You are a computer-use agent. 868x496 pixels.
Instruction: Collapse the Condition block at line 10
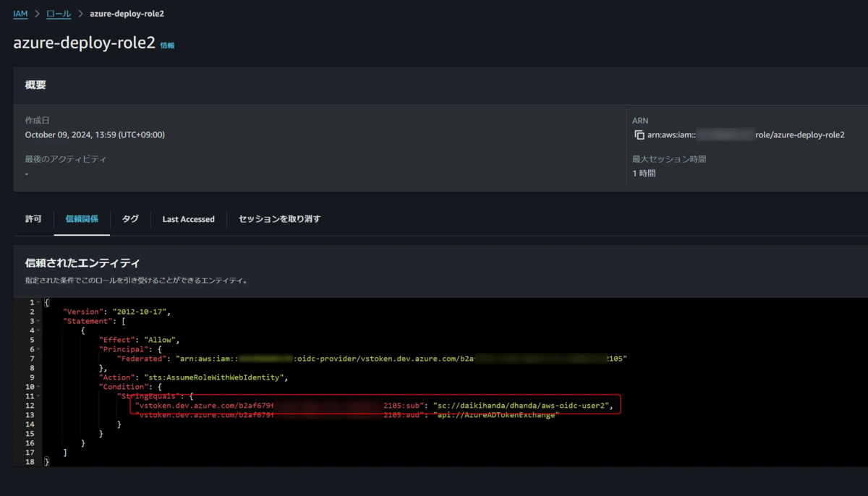[x=38, y=387]
